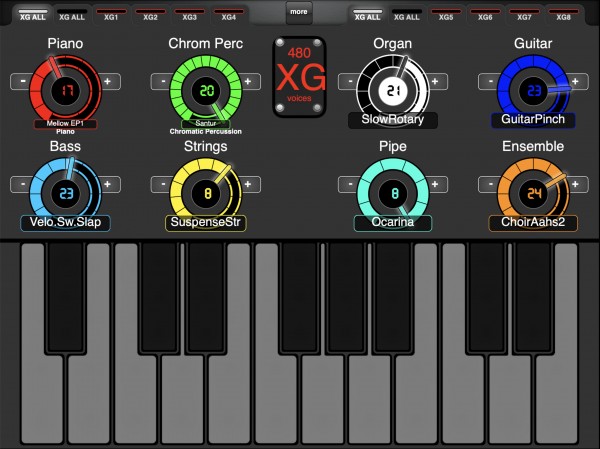
Task: Click the light-blue Bass dial showing 23
Action: click(65, 194)
